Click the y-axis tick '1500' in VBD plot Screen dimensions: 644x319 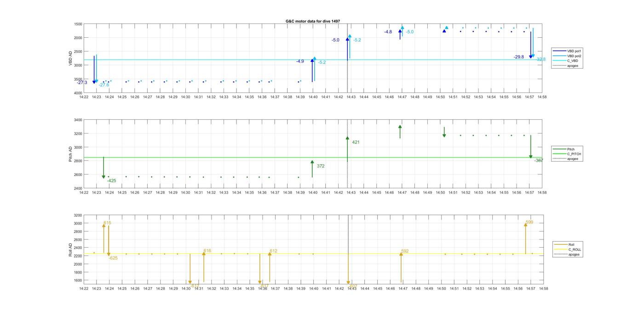pyautogui.click(x=78, y=24)
